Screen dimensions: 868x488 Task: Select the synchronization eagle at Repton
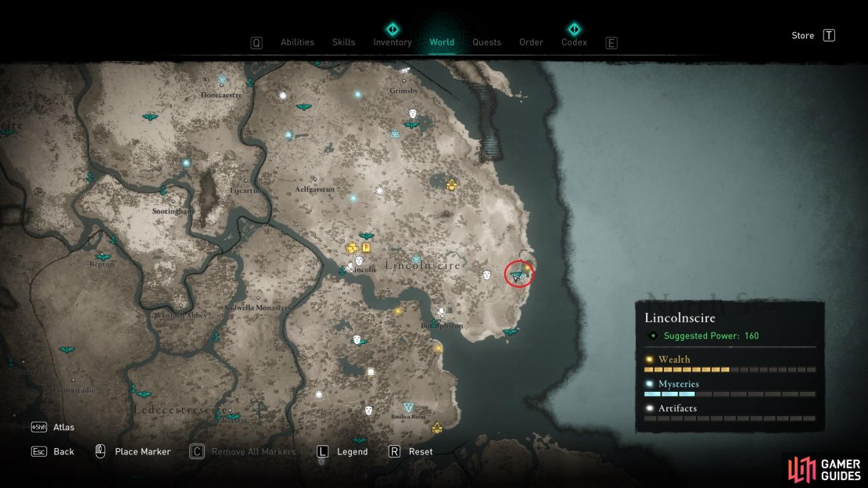coord(102,257)
